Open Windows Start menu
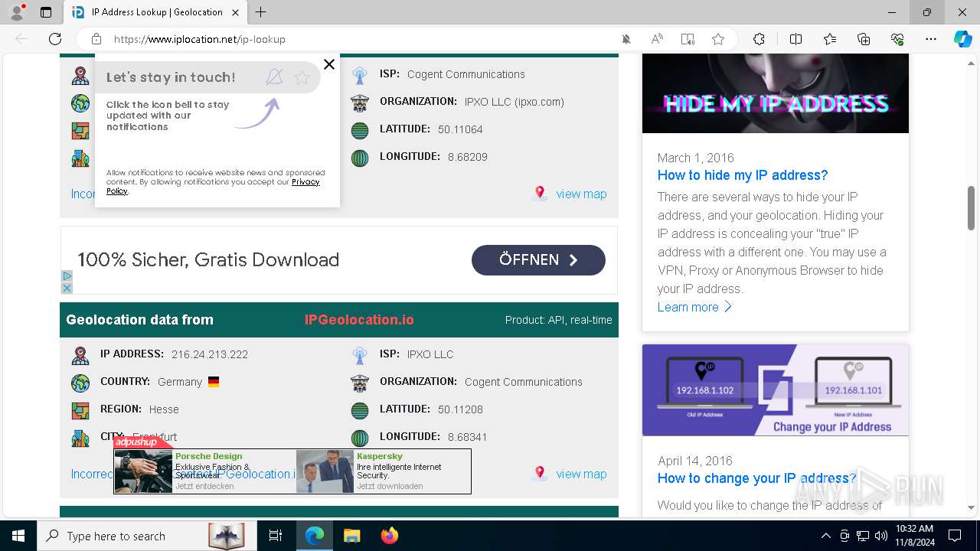 click(18, 536)
